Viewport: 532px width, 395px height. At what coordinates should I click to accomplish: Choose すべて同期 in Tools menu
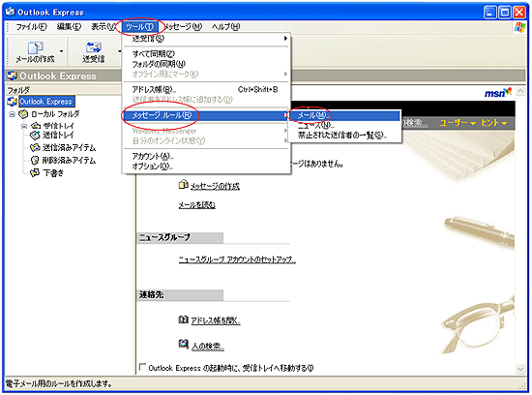pyautogui.click(x=206, y=53)
